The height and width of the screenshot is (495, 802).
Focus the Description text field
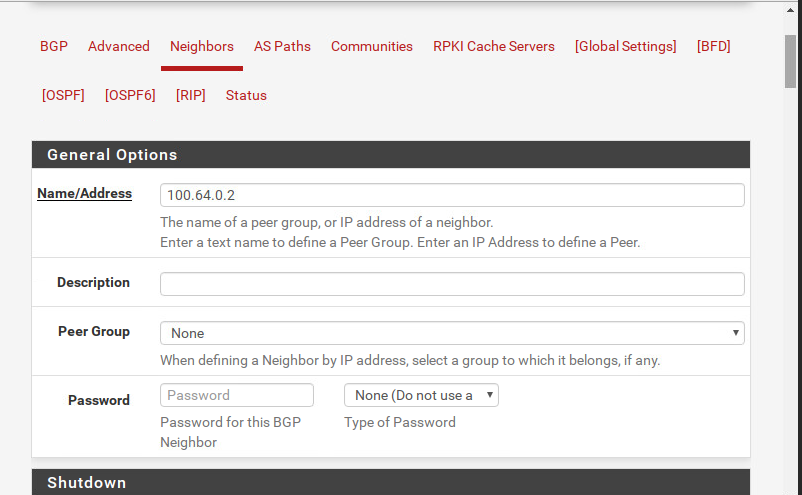click(452, 284)
